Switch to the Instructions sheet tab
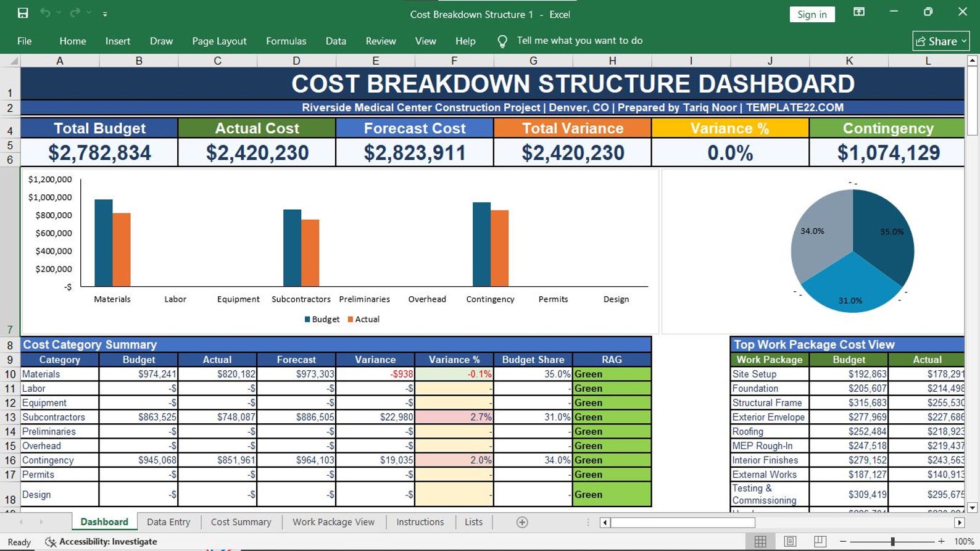Viewport: 980px width, 551px height. point(420,522)
